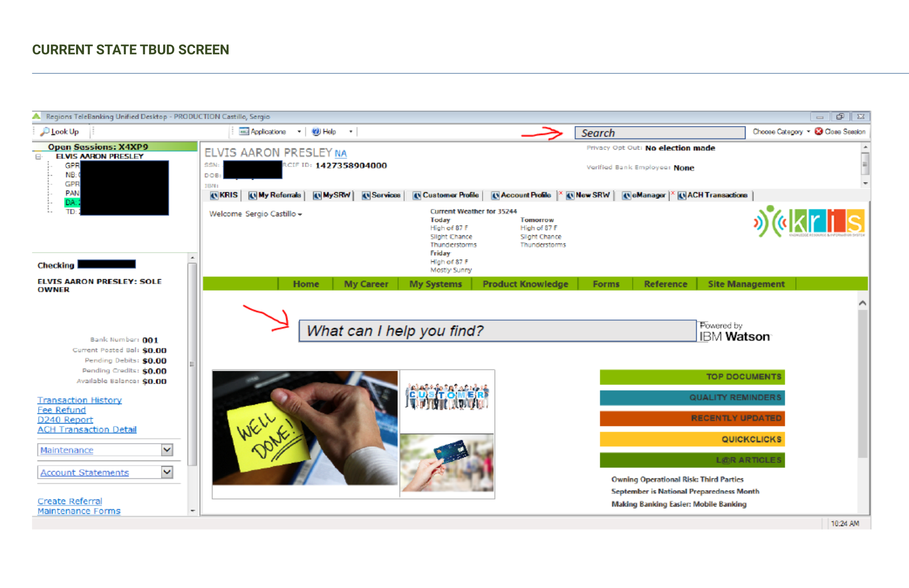
Task: Open the Transaction History link
Action: pyautogui.click(x=79, y=400)
